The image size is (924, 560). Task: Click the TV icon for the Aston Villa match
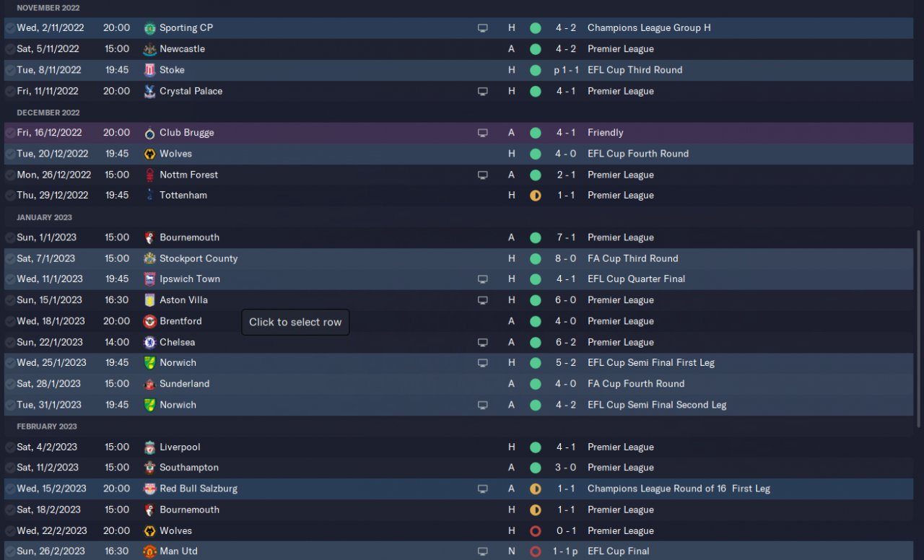(x=482, y=300)
